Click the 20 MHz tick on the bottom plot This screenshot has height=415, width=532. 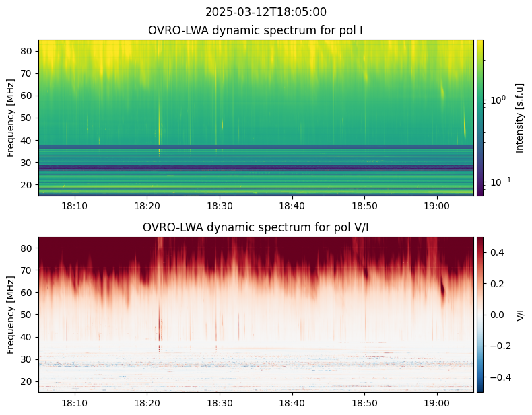(x=27, y=381)
